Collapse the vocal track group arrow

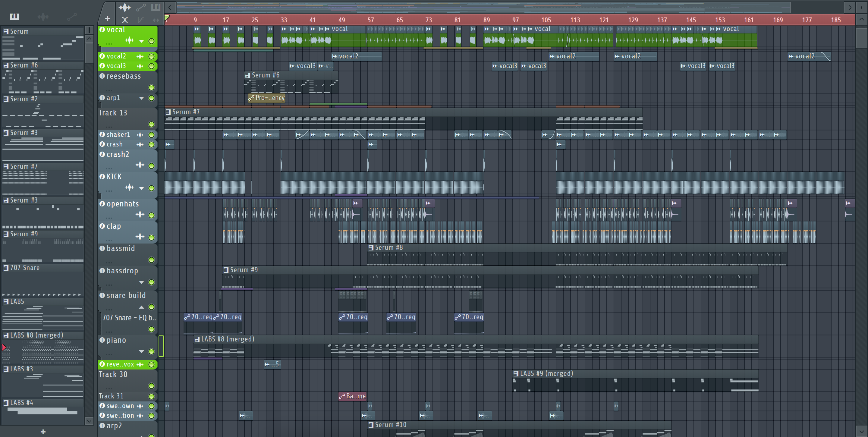coord(142,41)
